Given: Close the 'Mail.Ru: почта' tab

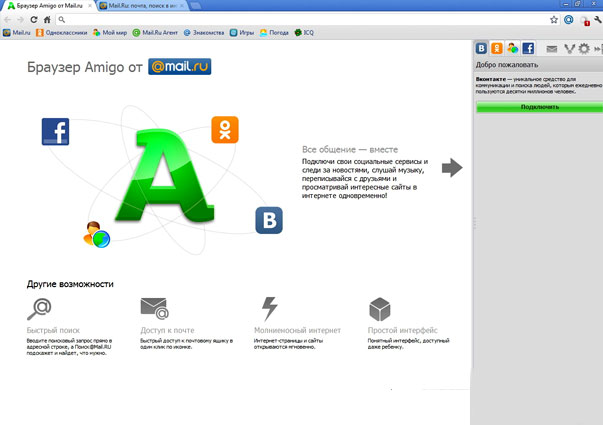Looking at the screenshot, I should coord(182,6).
